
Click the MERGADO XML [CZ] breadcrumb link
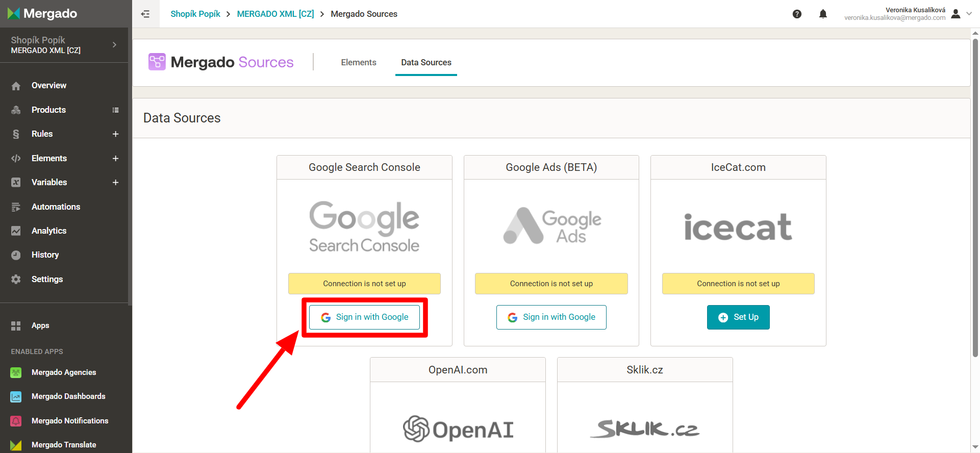[x=275, y=14]
